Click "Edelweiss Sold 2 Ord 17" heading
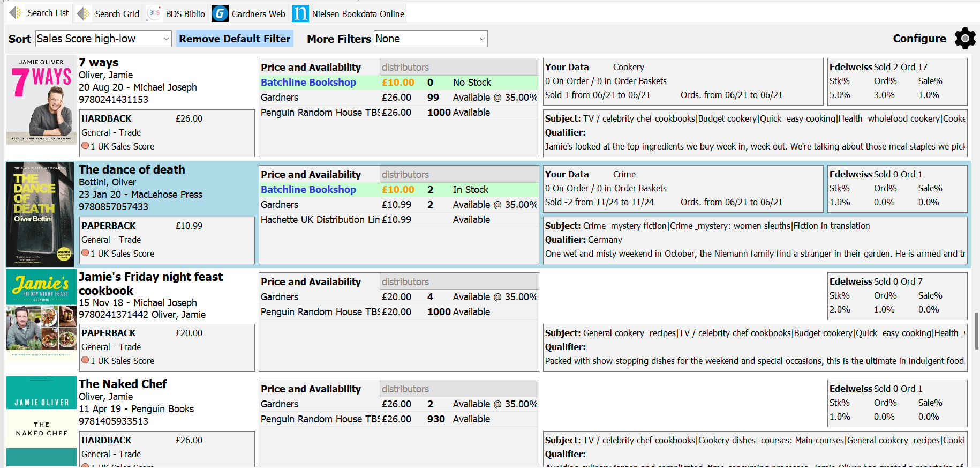This screenshot has width=980, height=468. coord(878,68)
